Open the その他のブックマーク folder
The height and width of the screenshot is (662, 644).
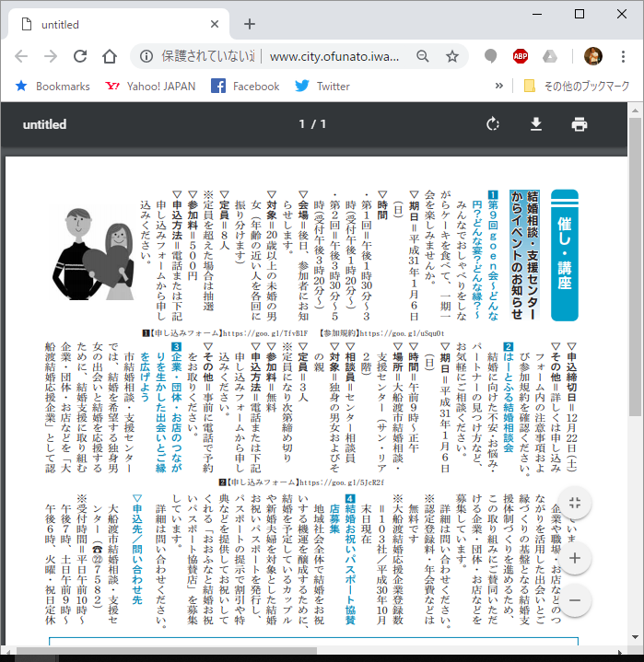coord(577,87)
